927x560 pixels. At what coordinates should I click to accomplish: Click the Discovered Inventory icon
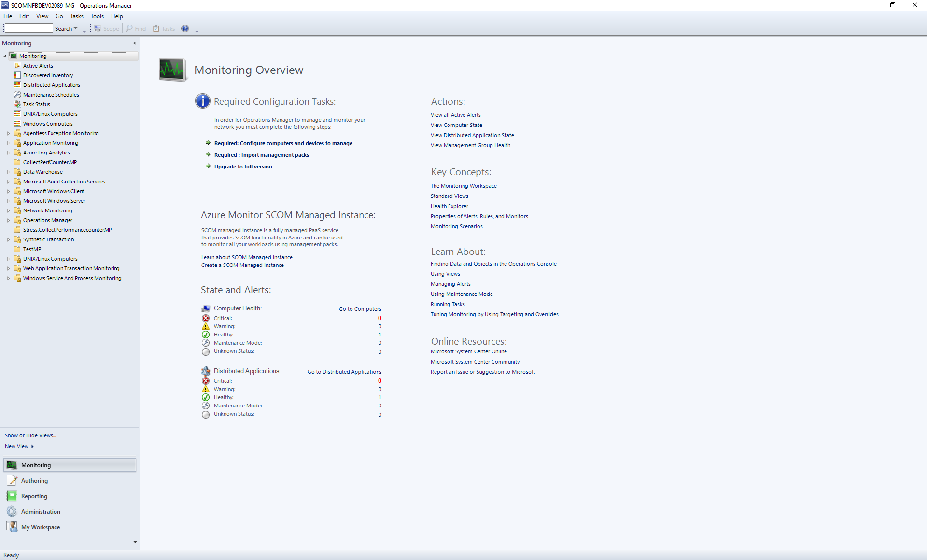coord(17,75)
